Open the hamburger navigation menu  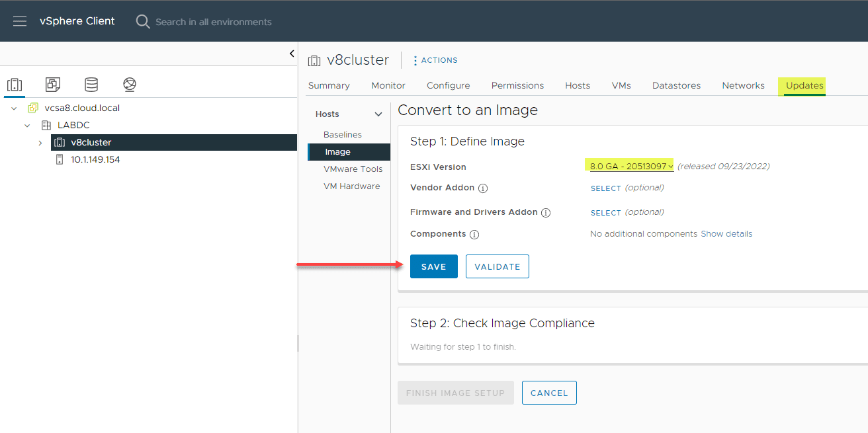[20, 21]
